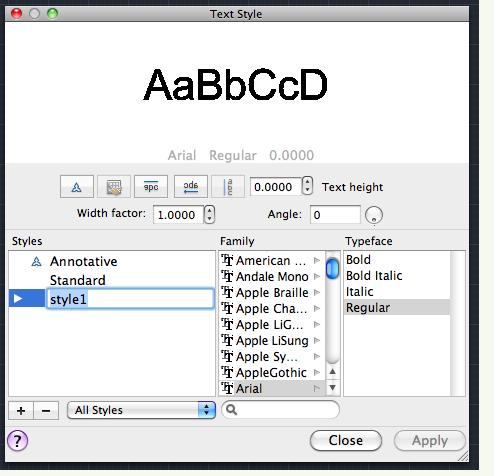Remove selected style with minus button
Viewport: 494px width, 476px height.
[46, 410]
